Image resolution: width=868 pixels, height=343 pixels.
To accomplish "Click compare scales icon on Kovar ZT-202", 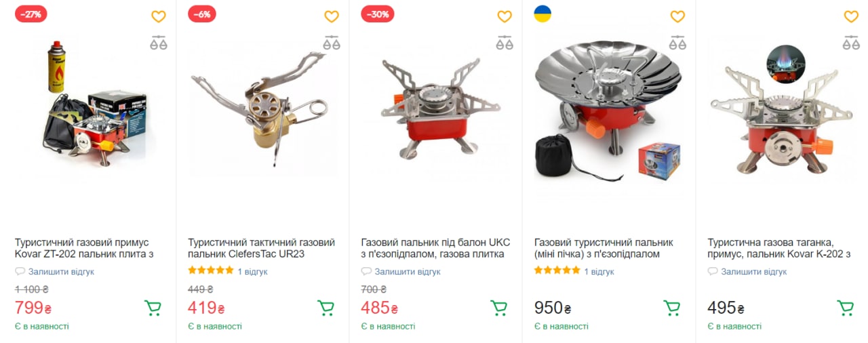I will click(x=158, y=43).
